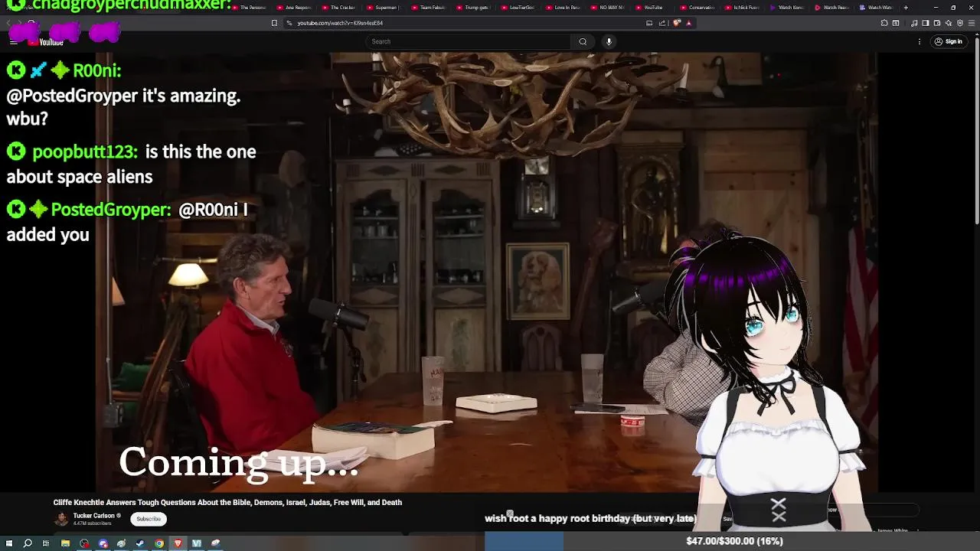Open Tucker Carlson channel name link
This screenshot has width=980, height=551.
click(x=93, y=516)
